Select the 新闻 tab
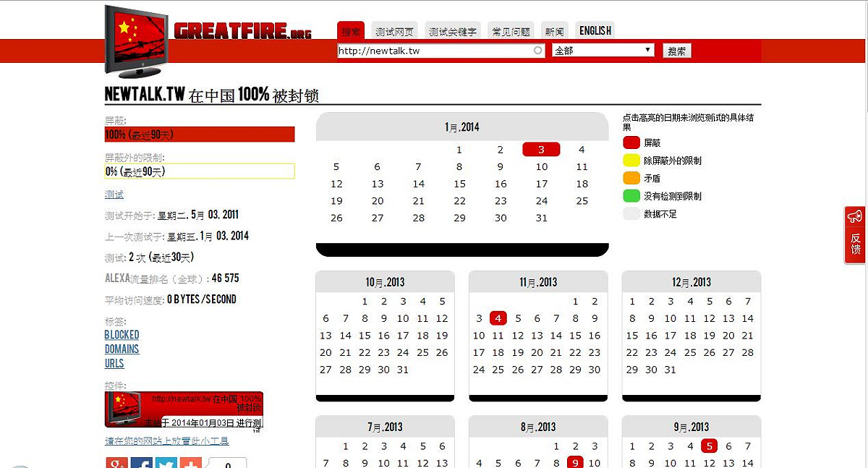Viewport: 868px width, 468px height. tap(555, 31)
